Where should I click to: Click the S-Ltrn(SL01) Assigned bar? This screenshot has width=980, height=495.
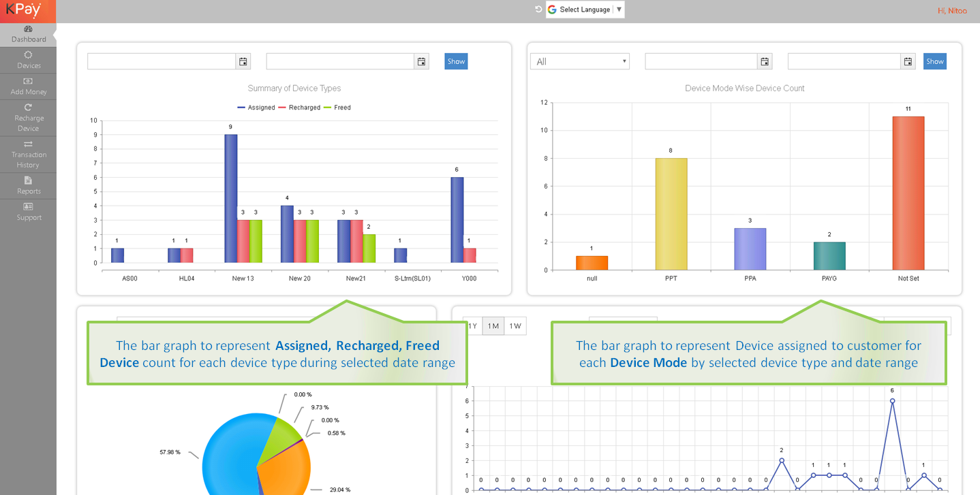point(400,255)
